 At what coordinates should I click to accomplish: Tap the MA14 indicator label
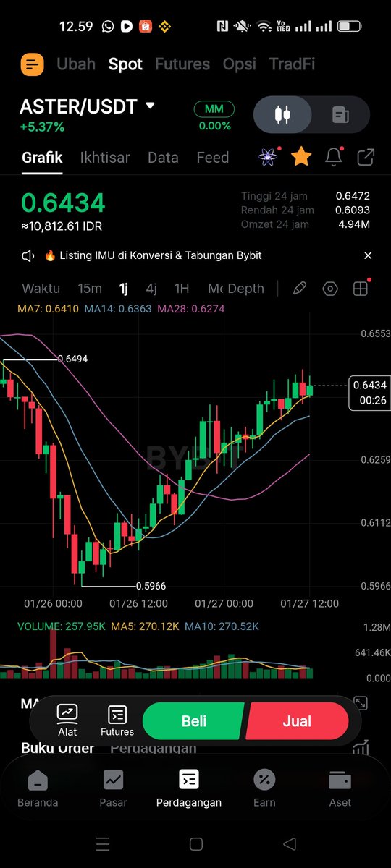tap(118, 308)
